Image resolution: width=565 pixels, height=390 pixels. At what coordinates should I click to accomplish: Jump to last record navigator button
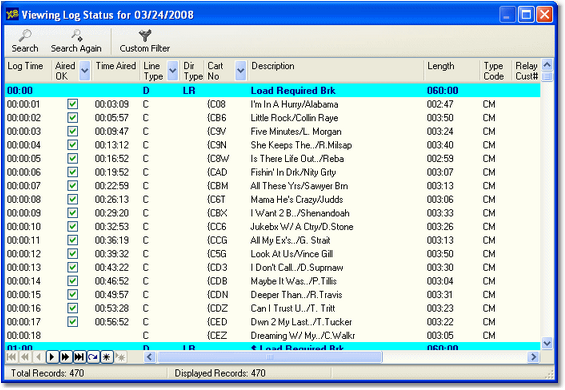tap(79, 357)
